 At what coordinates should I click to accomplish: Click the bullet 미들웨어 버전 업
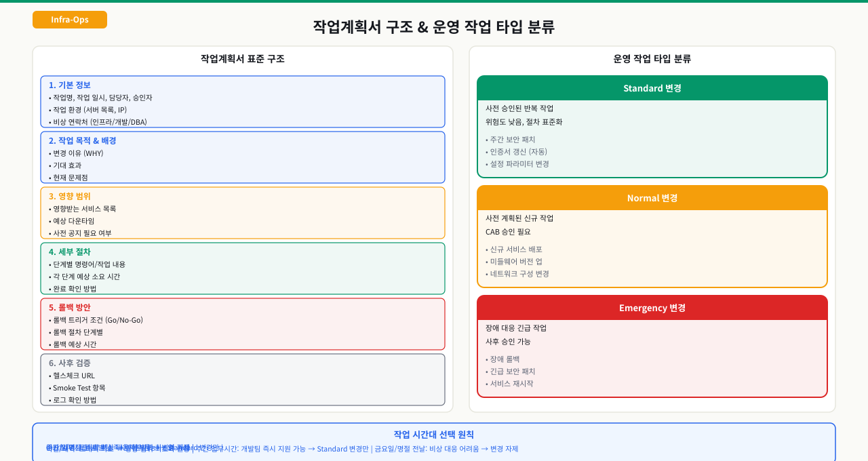click(514, 262)
